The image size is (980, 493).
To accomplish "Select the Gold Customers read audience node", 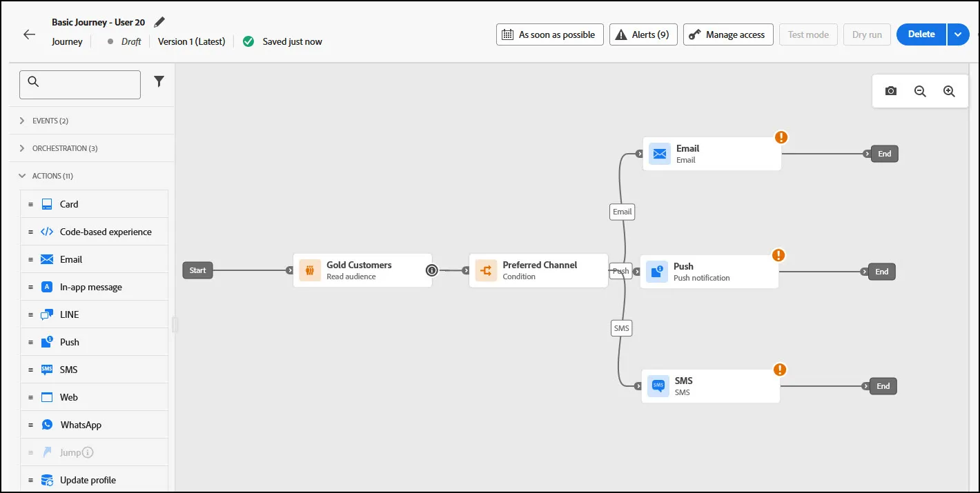I will [x=363, y=270].
